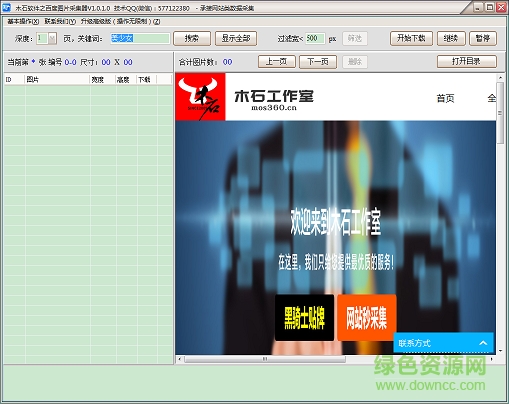The image size is (509, 404).
Task: Click the app icon in title bar
Action: [x=6, y=7]
